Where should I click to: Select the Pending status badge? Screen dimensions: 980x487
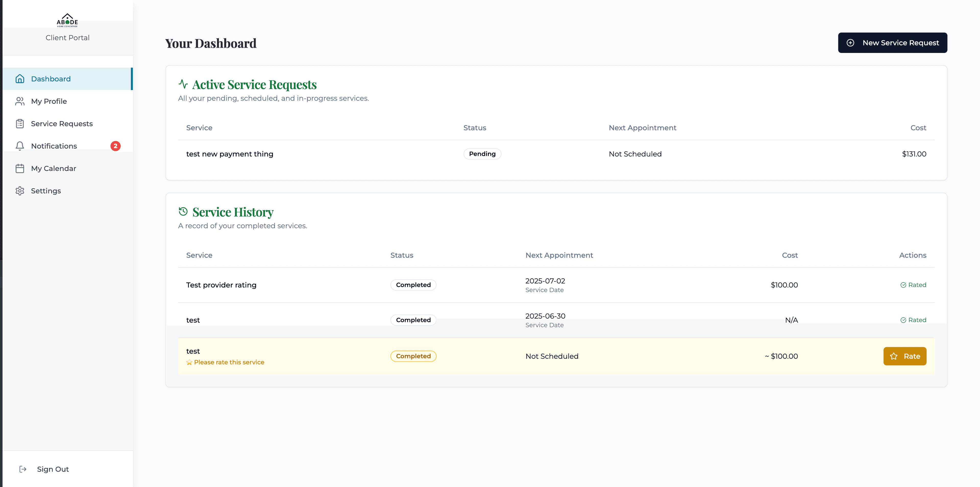pyautogui.click(x=482, y=154)
